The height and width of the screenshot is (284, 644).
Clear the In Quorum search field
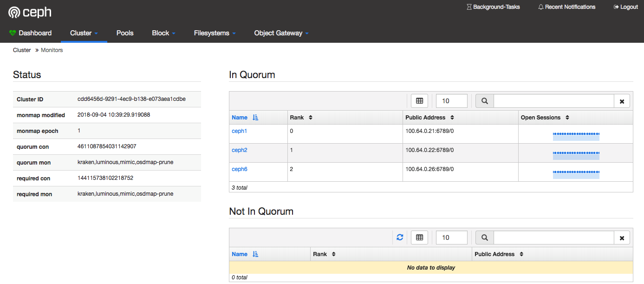click(x=622, y=101)
